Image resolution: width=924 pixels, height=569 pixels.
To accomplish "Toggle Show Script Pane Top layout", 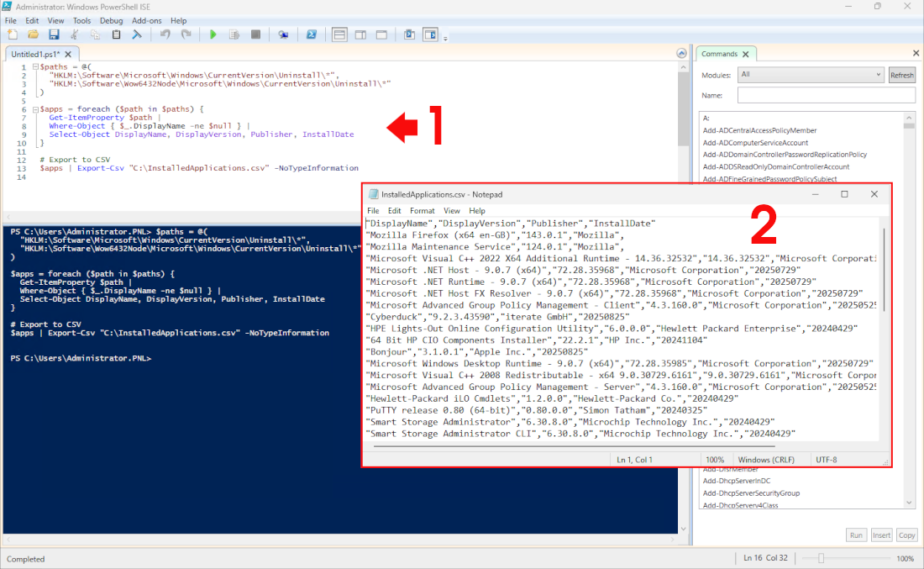I will [x=339, y=34].
